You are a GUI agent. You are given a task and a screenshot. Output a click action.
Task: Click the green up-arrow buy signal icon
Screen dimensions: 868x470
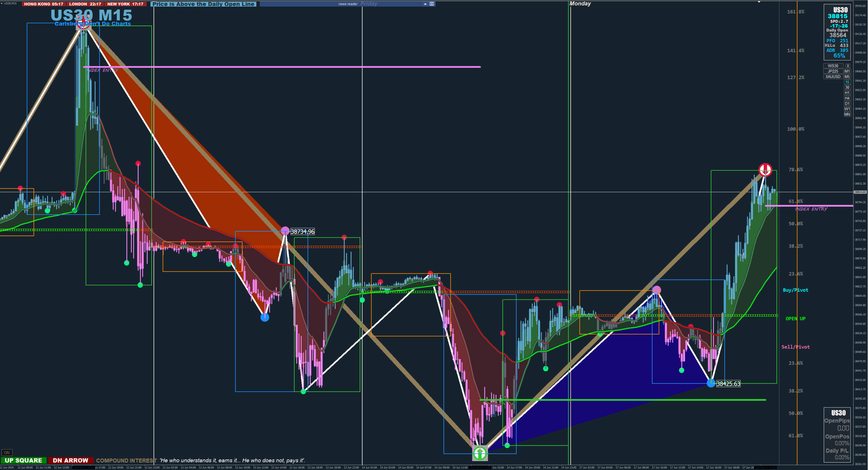[480, 453]
